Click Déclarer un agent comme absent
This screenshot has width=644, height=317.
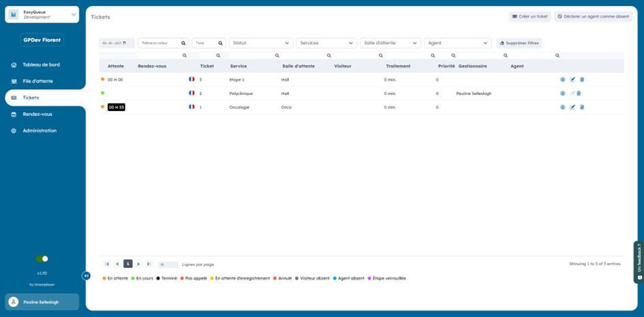[593, 16]
